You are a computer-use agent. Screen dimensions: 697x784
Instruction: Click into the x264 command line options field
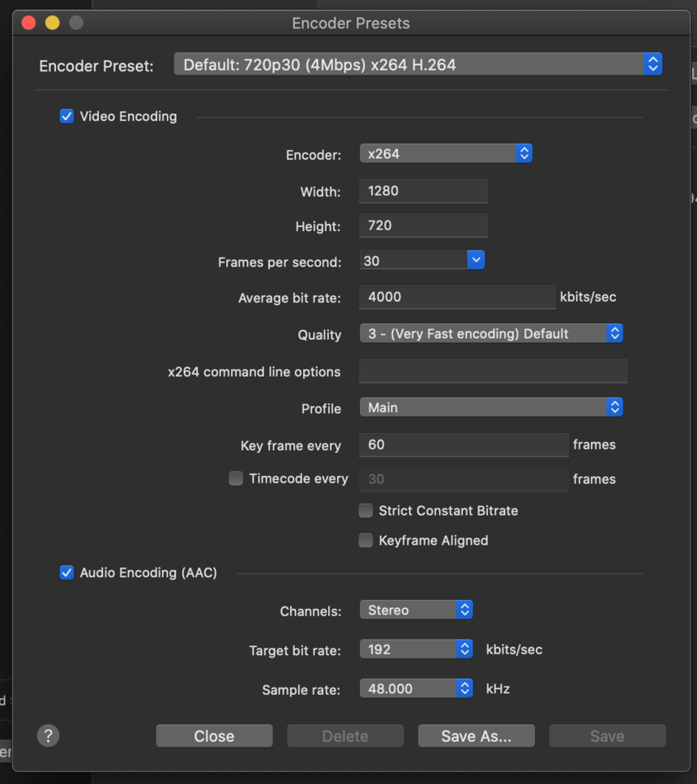point(493,371)
